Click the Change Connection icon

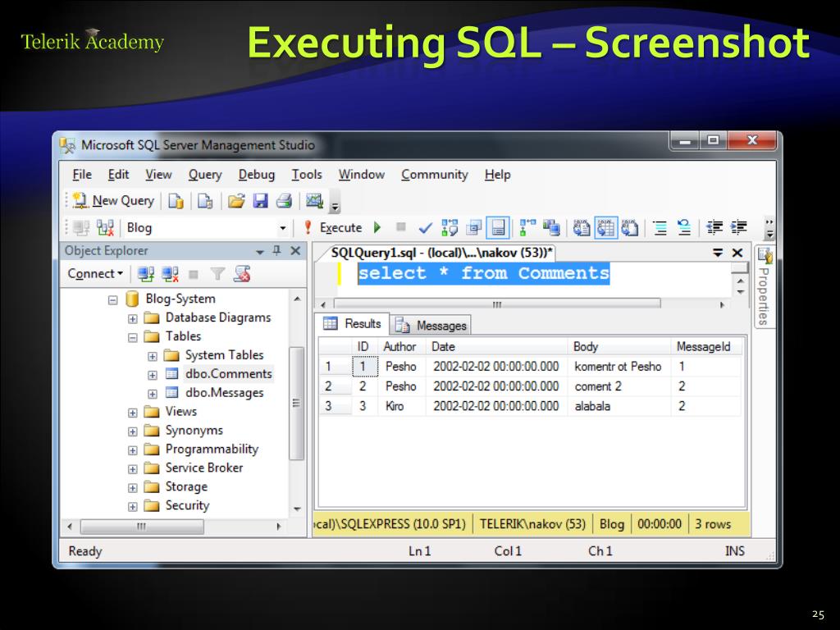(x=106, y=228)
